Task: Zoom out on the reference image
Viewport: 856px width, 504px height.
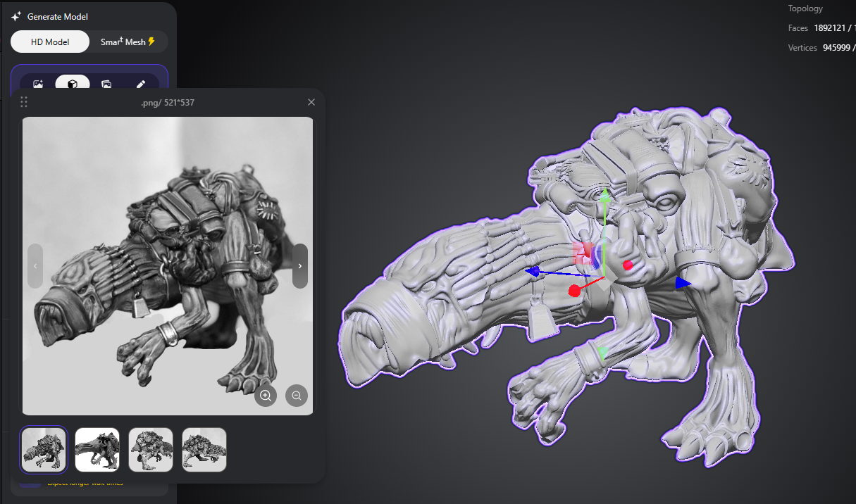Action: coord(297,396)
